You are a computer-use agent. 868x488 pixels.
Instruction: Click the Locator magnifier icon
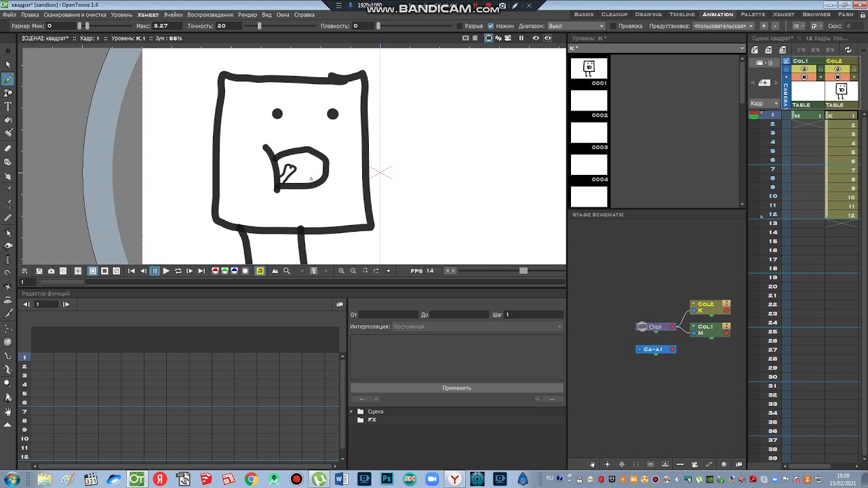click(x=287, y=270)
